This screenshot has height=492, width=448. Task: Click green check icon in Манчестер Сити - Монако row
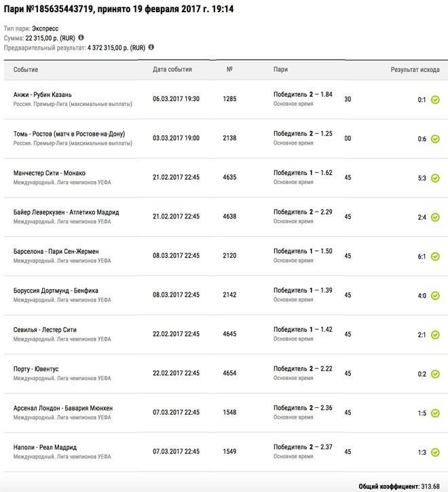tap(435, 178)
